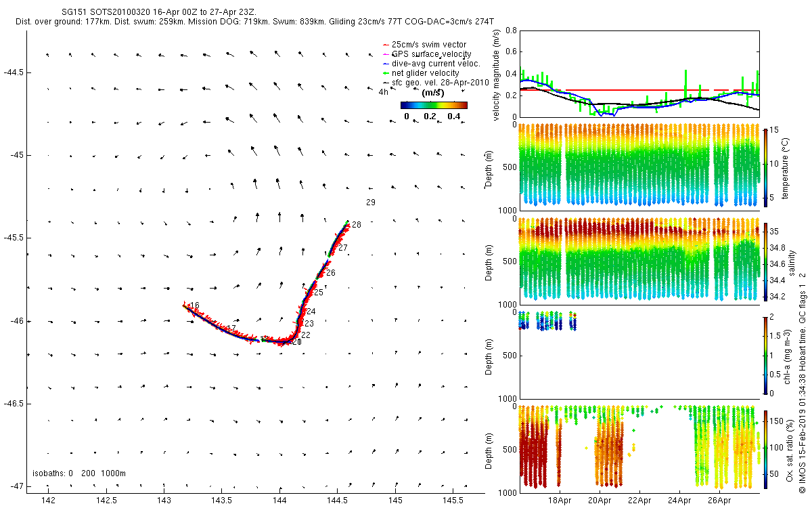Click the map longitude tick "142.5"
This screenshot has height=508, width=812.
tap(106, 501)
